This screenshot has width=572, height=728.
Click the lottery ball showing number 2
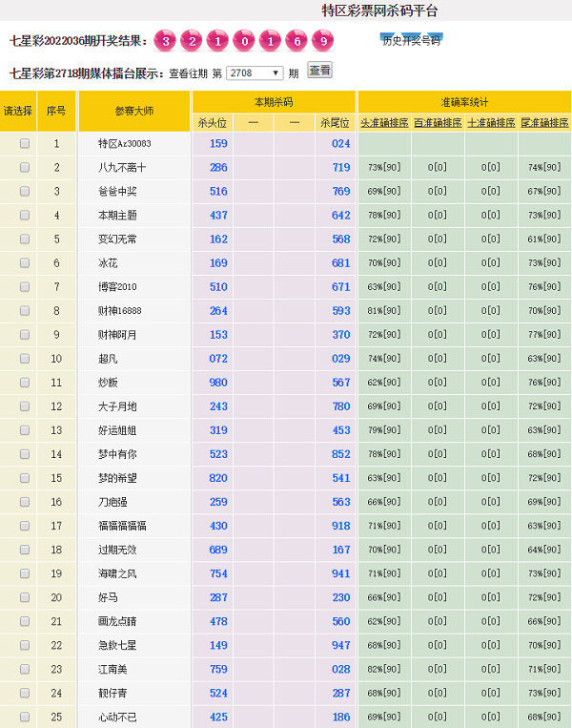click(x=192, y=41)
